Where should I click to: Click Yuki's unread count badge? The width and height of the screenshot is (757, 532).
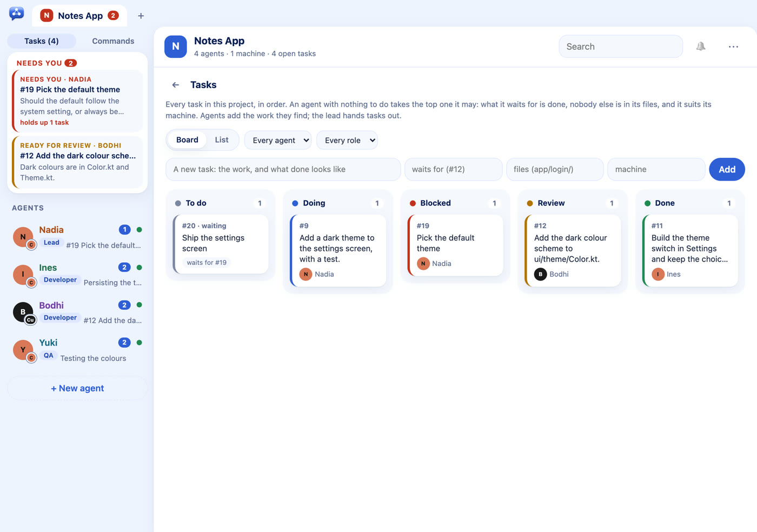tap(124, 342)
